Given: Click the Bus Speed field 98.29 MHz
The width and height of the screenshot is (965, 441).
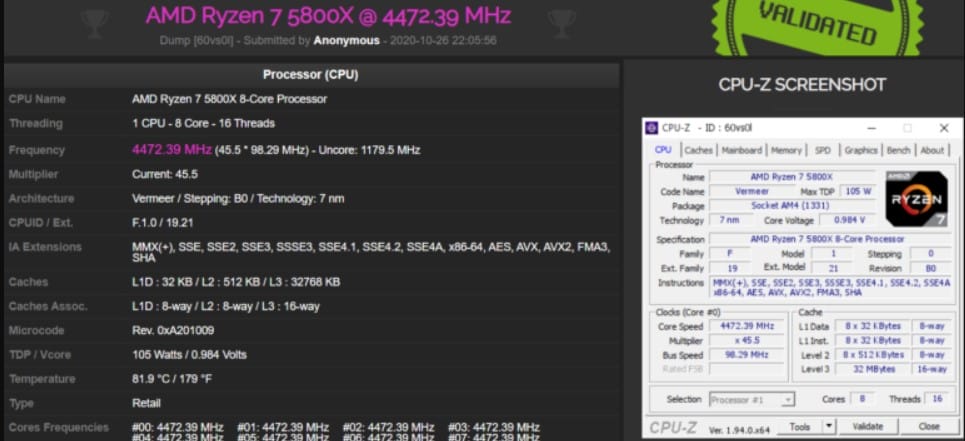Looking at the screenshot, I should pyautogui.click(x=748, y=355).
